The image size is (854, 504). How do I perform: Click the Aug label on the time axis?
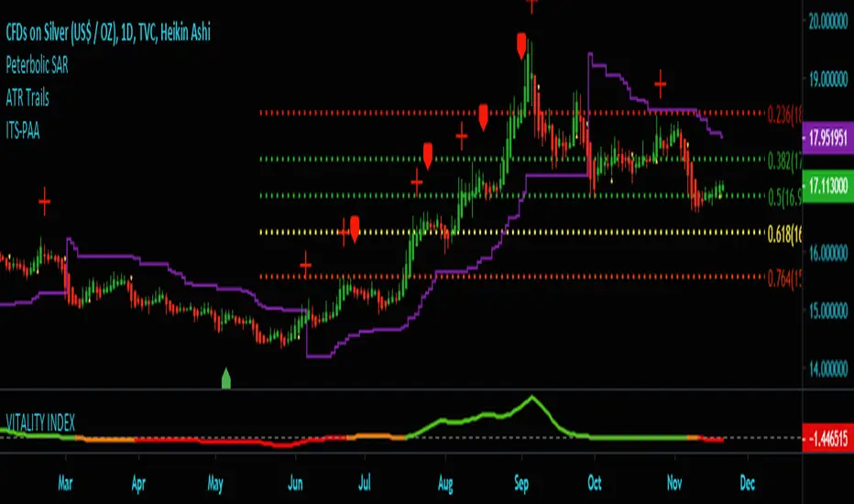pyautogui.click(x=445, y=484)
